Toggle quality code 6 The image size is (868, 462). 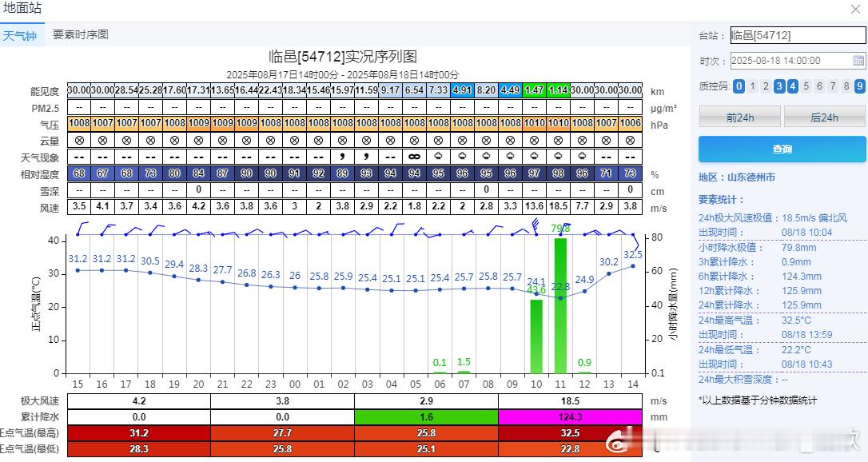pos(819,86)
